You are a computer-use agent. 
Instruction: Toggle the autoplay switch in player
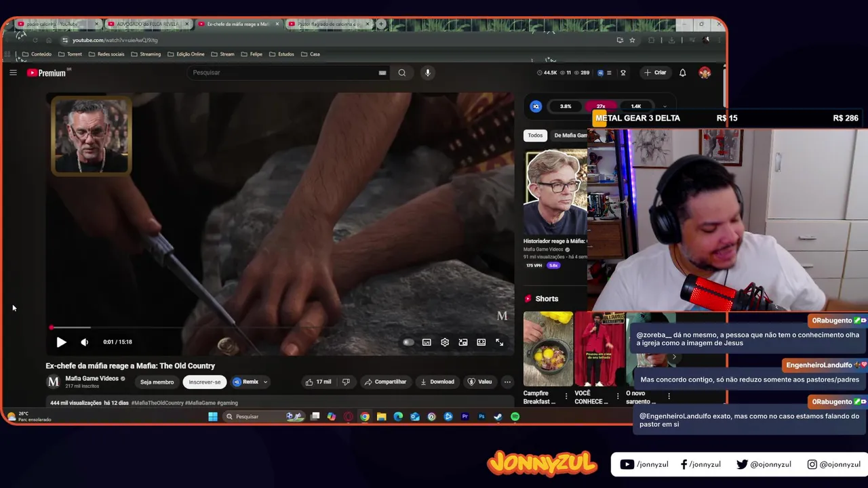click(x=408, y=342)
